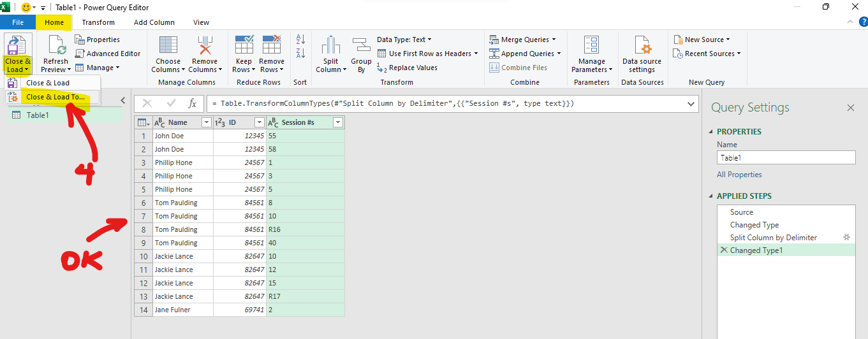The image size is (868, 339).
Task: Click Use First Row as Headers
Action: point(427,54)
